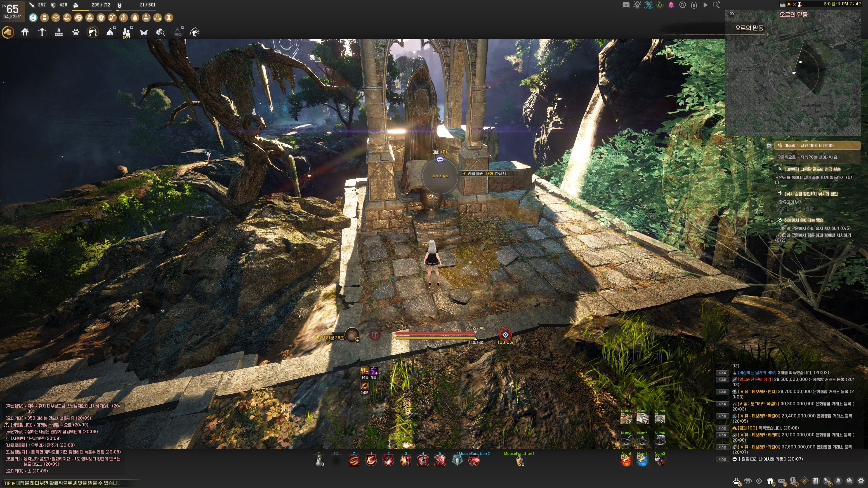Open the horse mount icon
Image resolution: width=868 pixels, height=488 pixels.
click(8, 32)
